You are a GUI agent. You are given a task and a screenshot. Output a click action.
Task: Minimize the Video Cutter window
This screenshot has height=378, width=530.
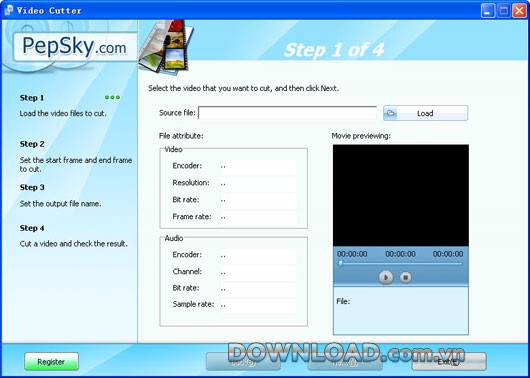coord(487,10)
